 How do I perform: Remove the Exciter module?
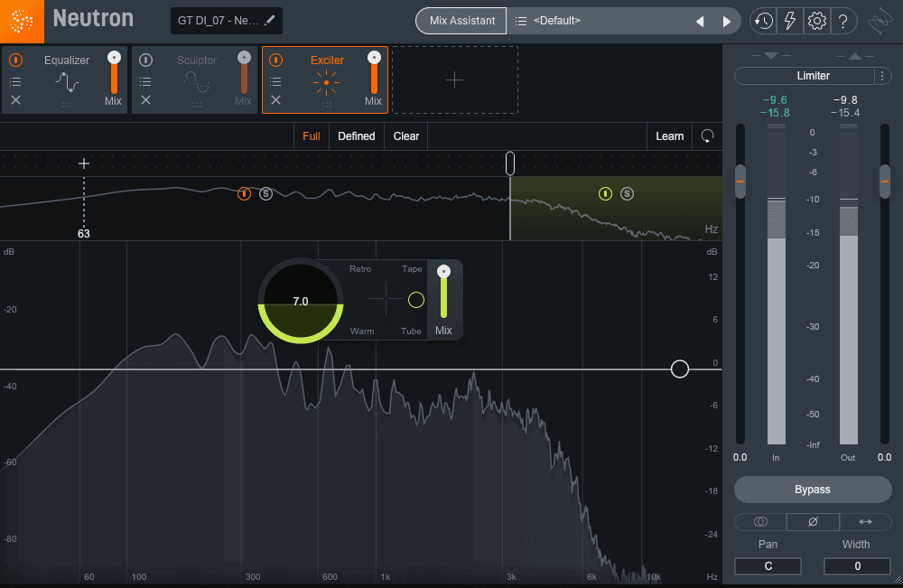pos(276,100)
